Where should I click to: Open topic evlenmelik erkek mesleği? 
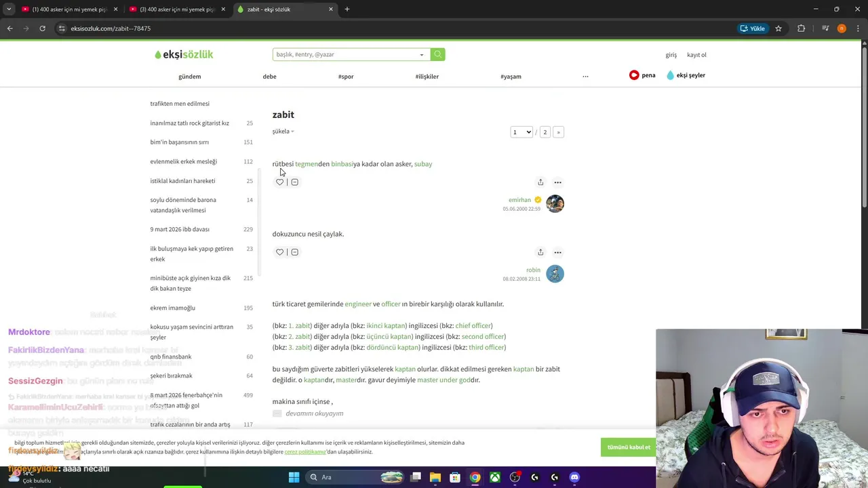184,162
